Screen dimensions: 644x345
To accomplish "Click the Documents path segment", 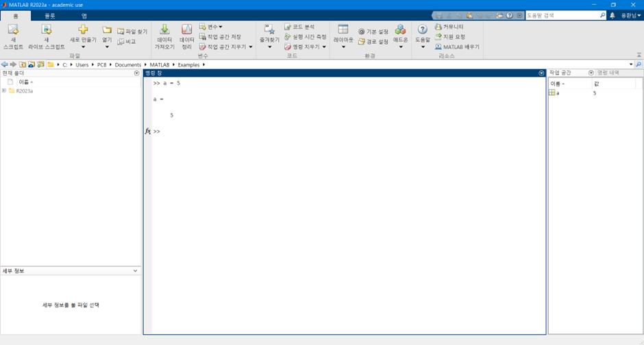I will [127, 65].
